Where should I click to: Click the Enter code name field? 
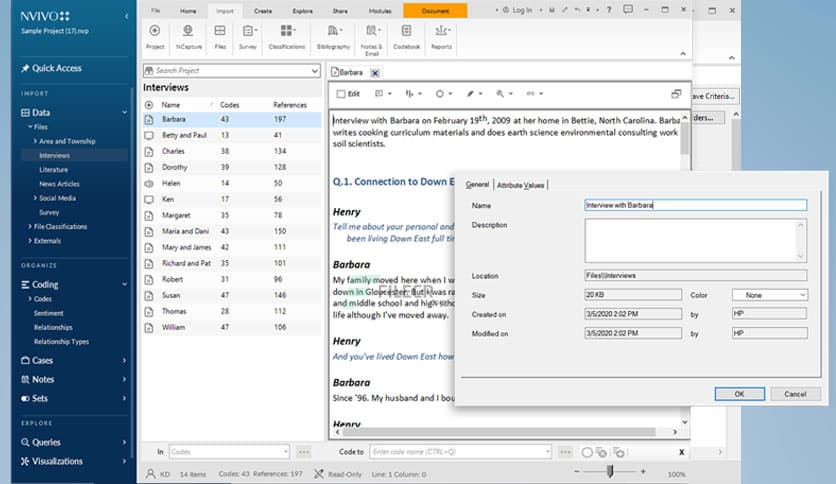tap(460, 451)
